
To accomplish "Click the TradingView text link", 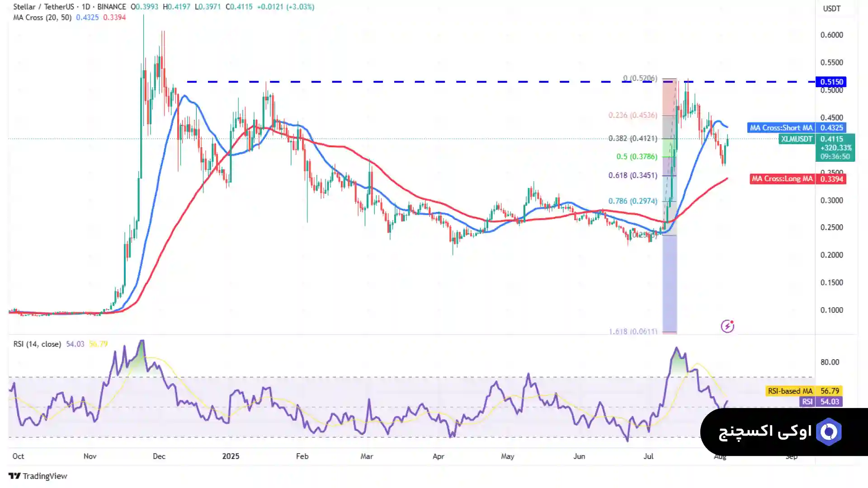I will (x=45, y=476).
